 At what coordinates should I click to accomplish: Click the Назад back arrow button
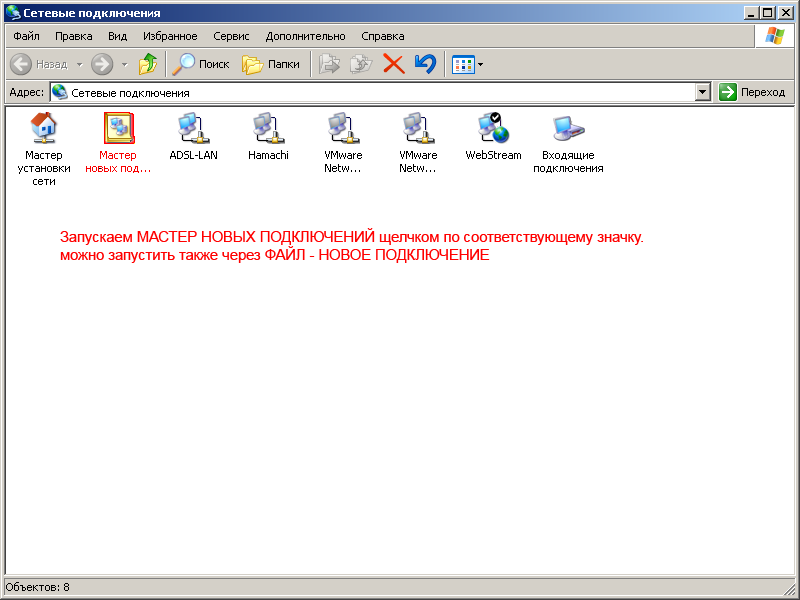pyautogui.click(x=39, y=64)
